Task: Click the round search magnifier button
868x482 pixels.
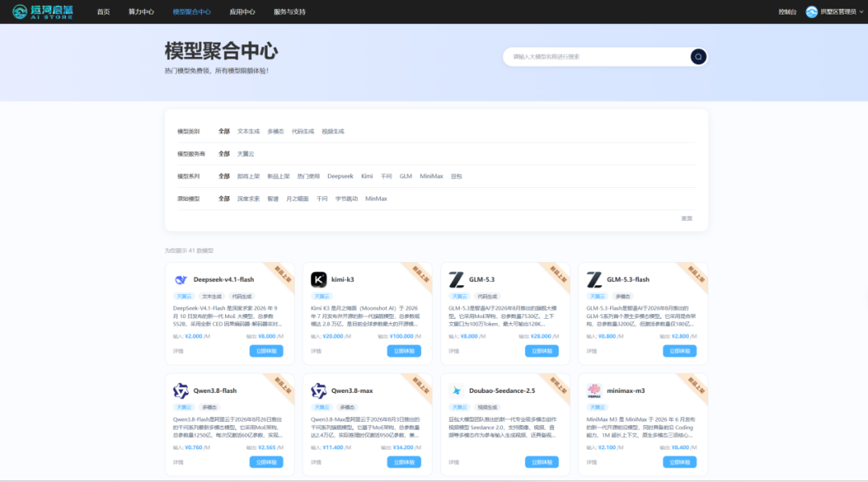Action: [698, 56]
